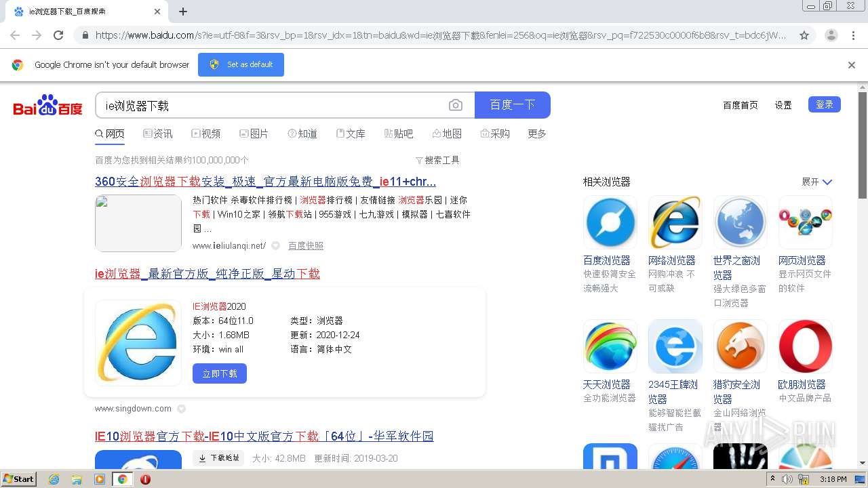Click the 下载地址 button

(x=218, y=458)
